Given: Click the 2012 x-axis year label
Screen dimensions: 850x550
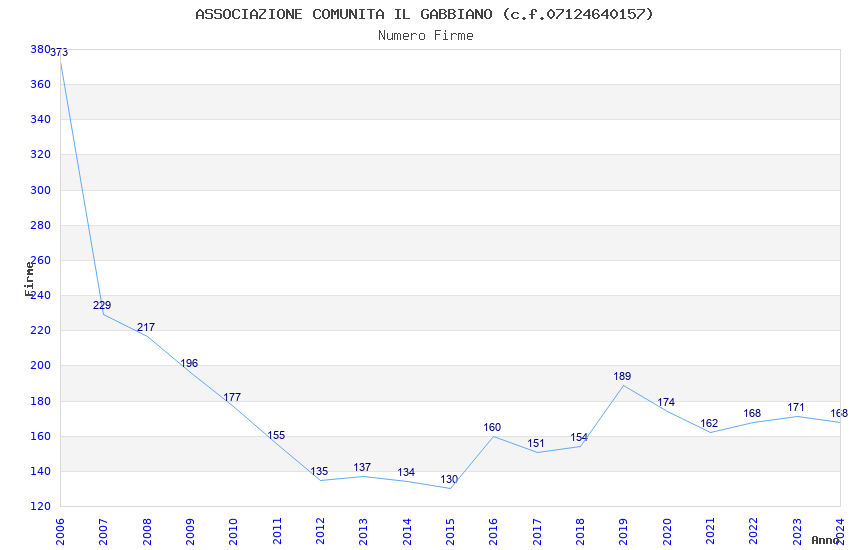Looking at the screenshot, I should (x=320, y=531).
